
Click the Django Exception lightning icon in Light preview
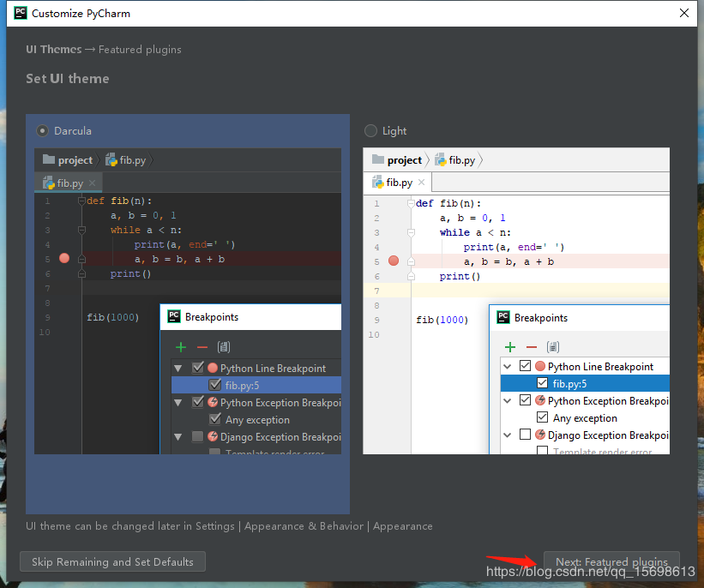point(540,435)
